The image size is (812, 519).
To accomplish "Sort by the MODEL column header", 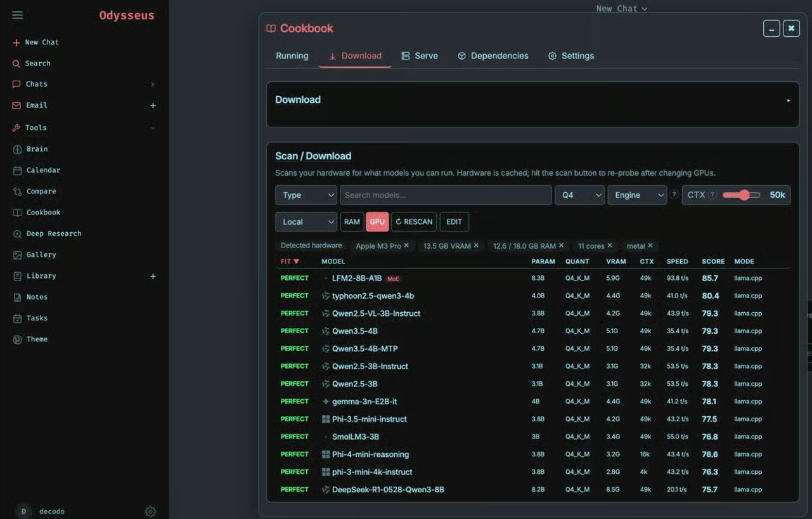I will point(333,261).
